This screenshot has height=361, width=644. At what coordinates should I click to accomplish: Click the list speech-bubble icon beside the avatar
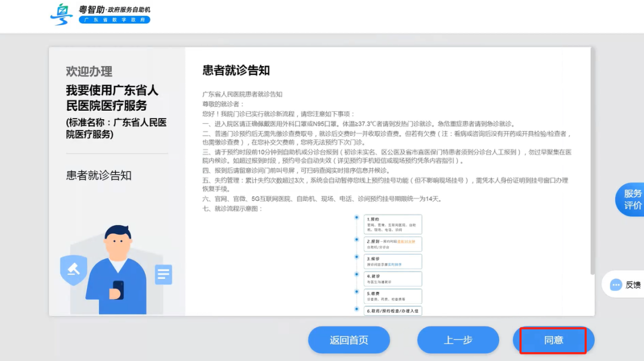(163, 275)
